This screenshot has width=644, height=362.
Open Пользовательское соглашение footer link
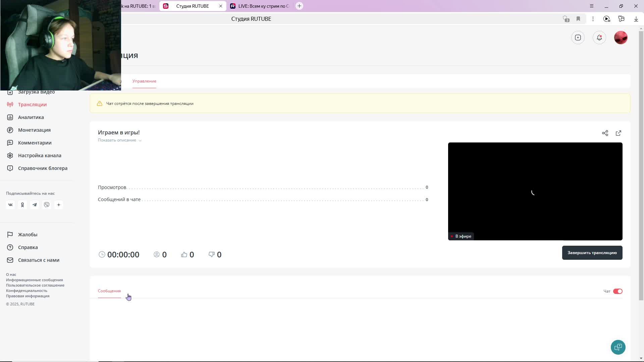tap(35, 285)
